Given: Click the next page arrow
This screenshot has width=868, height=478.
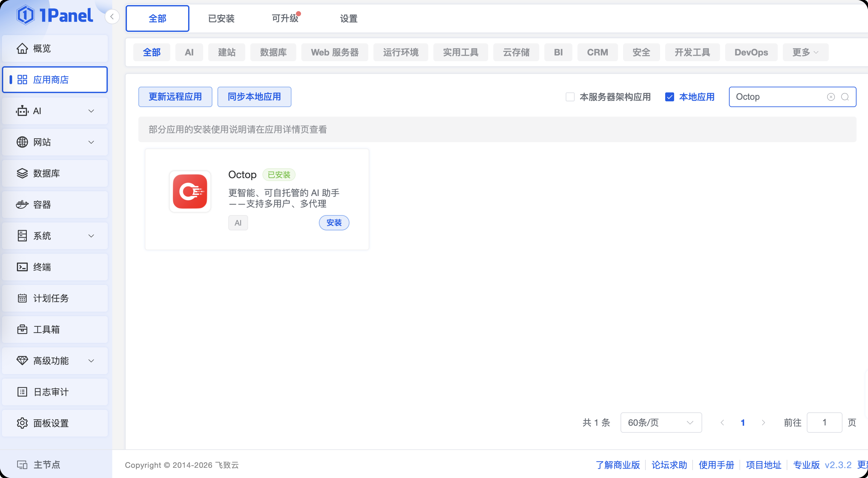Looking at the screenshot, I should pos(763,423).
